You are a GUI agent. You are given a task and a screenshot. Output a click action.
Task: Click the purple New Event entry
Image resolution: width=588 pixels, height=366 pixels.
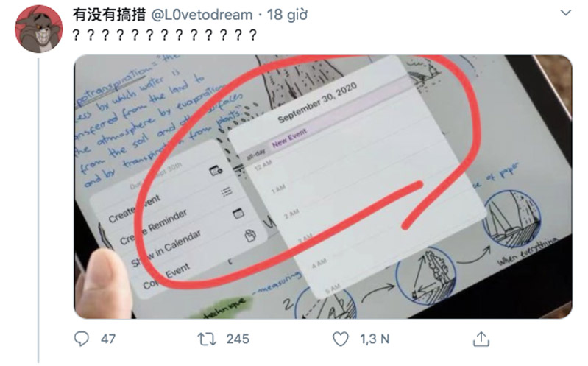tap(289, 138)
